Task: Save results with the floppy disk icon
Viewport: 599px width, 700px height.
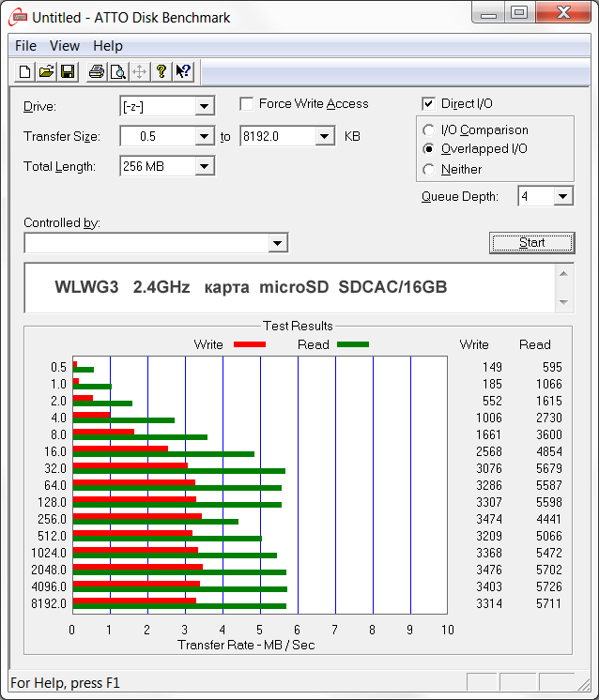Action: tap(68, 71)
